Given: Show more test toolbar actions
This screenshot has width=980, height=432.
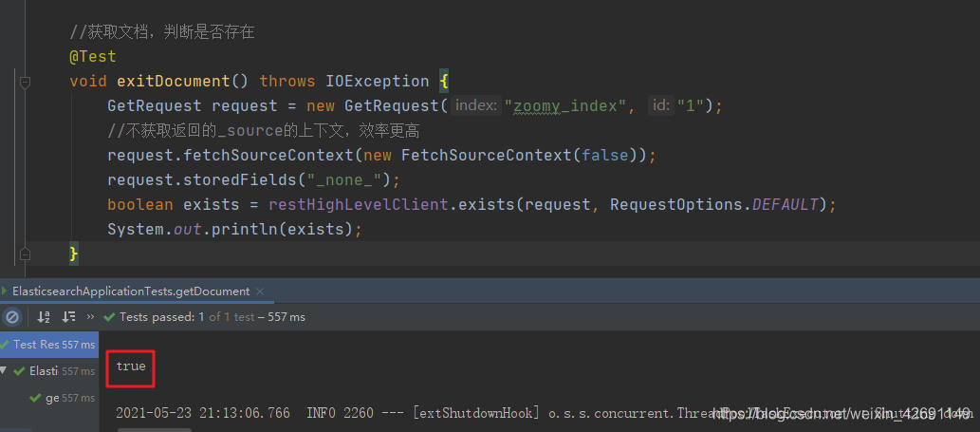Looking at the screenshot, I should click(90, 317).
